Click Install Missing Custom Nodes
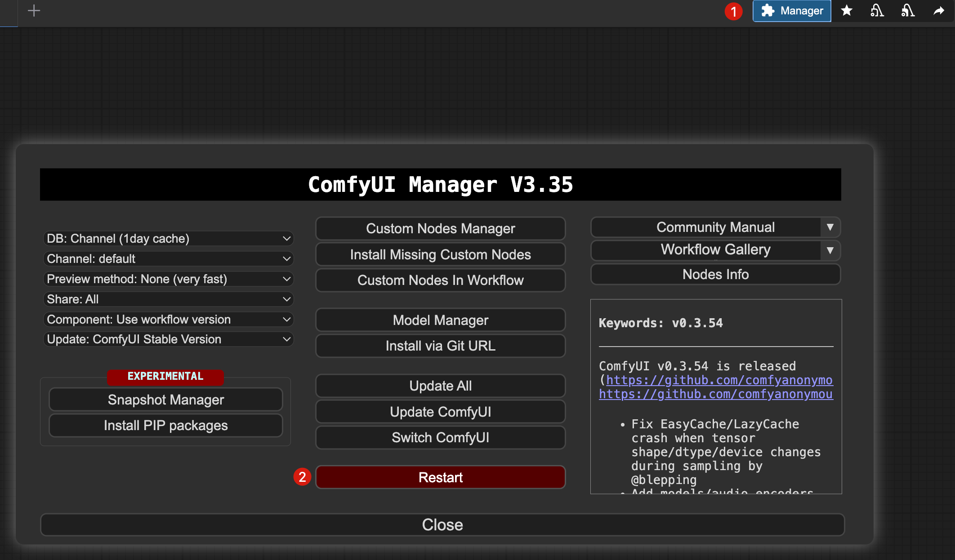This screenshot has height=560, width=955. pos(440,255)
